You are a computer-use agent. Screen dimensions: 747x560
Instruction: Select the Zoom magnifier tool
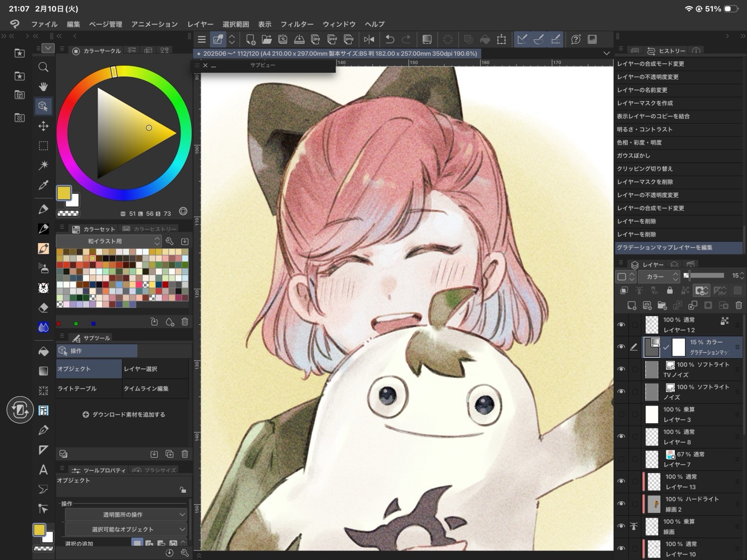coord(43,67)
